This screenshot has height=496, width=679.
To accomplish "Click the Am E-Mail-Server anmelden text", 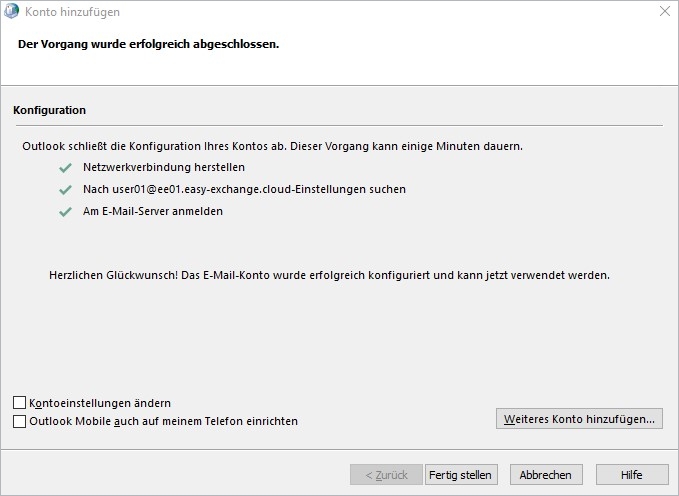I will [x=153, y=211].
